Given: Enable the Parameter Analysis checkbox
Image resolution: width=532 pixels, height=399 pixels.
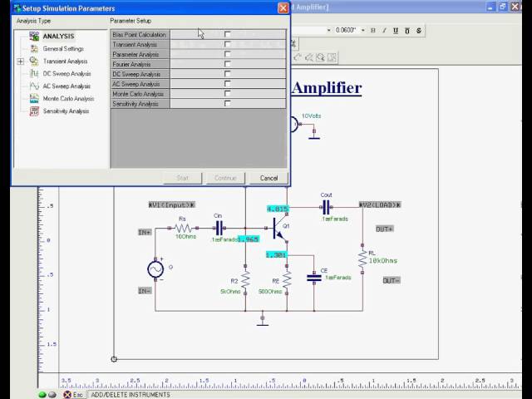Looking at the screenshot, I should coord(227,54).
